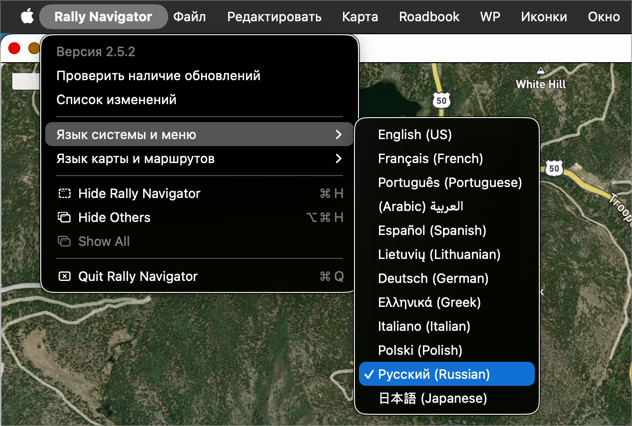This screenshot has width=632, height=426.
Task: Select checked Русский (Russian) language
Action: click(447, 374)
